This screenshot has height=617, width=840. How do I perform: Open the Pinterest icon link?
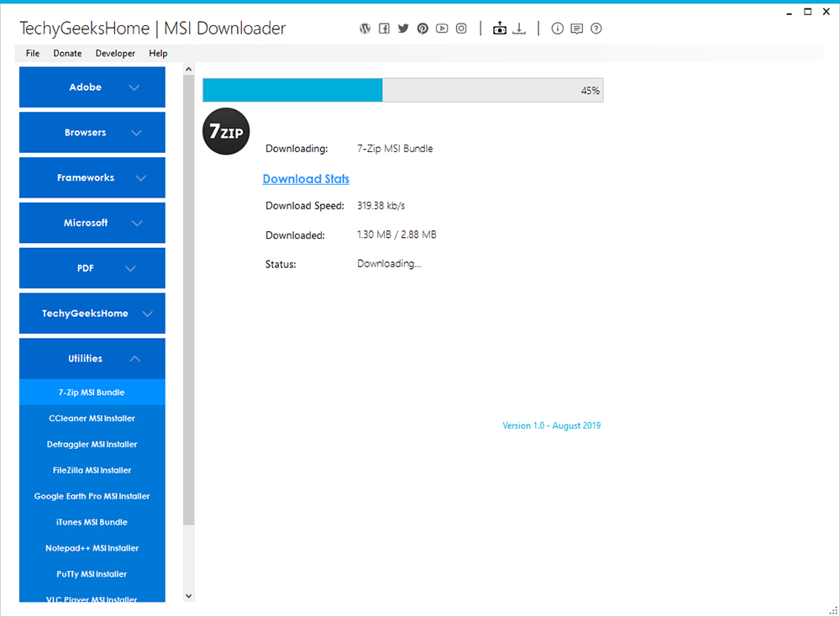click(423, 29)
